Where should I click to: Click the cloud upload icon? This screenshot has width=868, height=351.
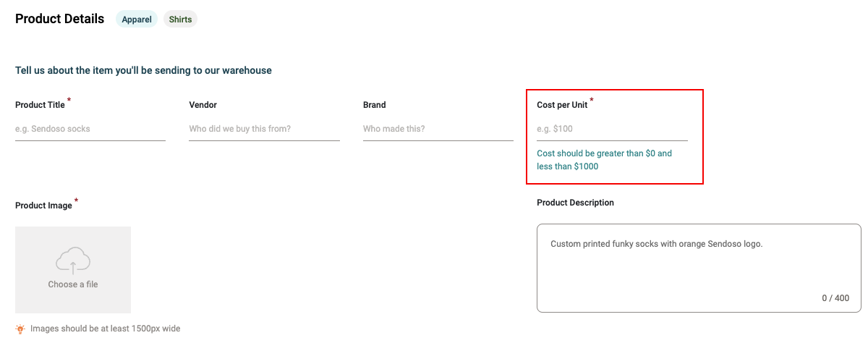tap(72, 260)
